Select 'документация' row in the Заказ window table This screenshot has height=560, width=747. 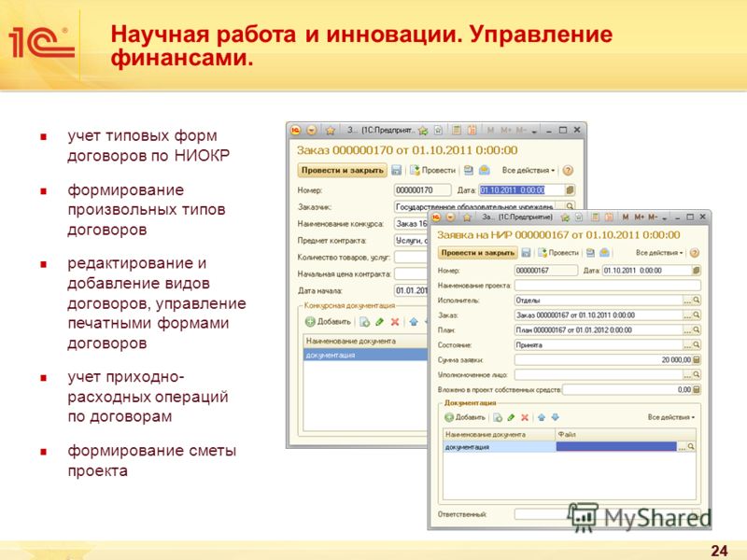click(x=365, y=355)
